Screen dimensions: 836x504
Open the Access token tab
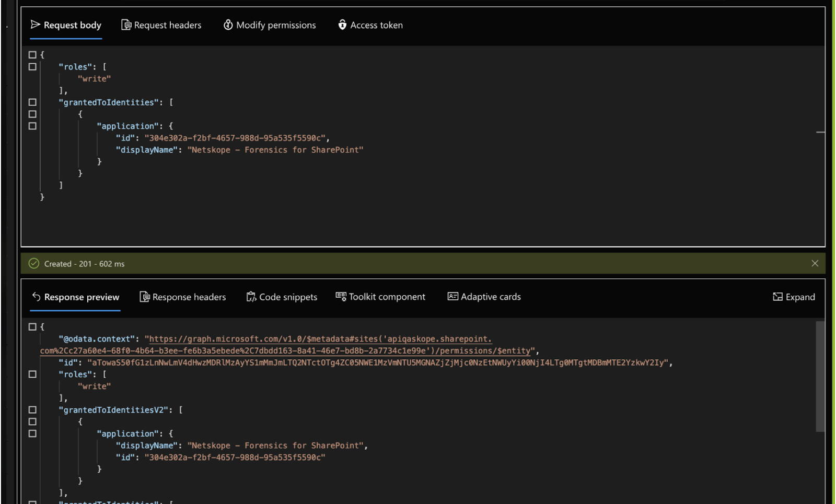tap(370, 25)
